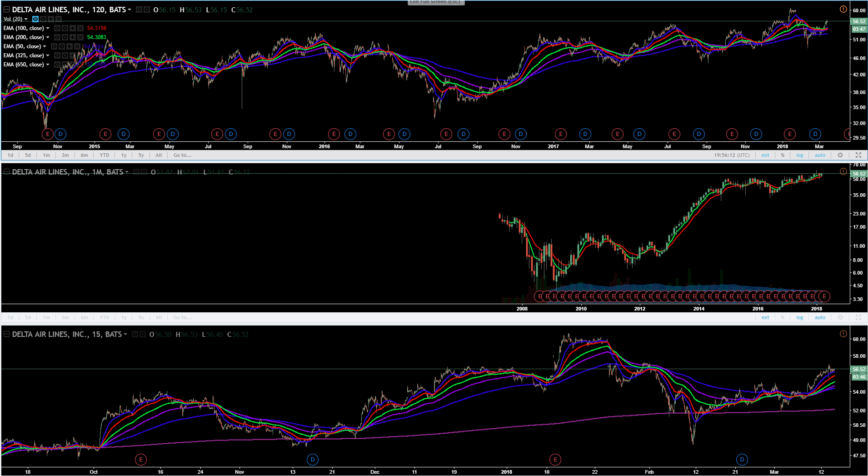Screen dimensions: 868x476
Task: Click earnings E marker near January 10 on 15-minute chart
Action: point(555,460)
